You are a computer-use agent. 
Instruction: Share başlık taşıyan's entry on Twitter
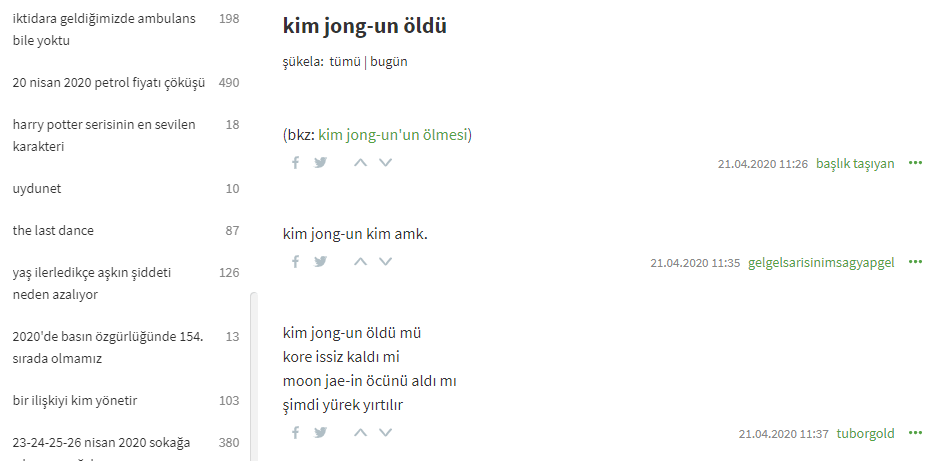point(321,162)
